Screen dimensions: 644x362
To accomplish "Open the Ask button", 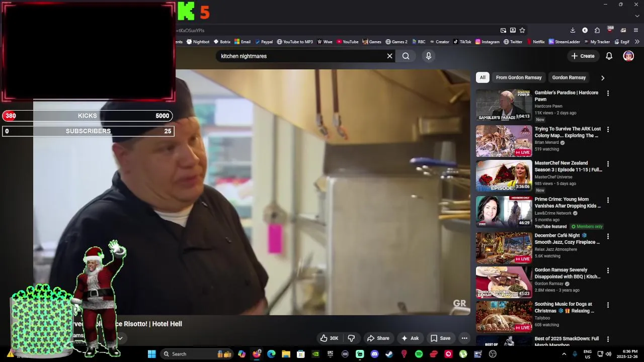I will pos(410,338).
